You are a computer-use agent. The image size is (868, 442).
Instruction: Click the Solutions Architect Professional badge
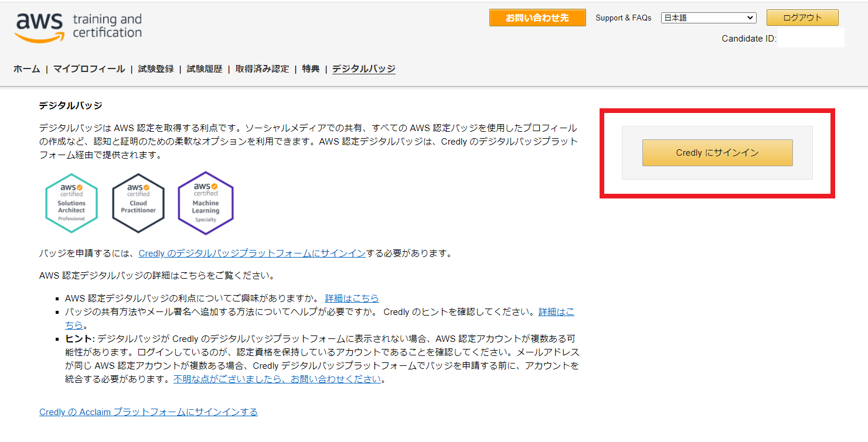tap(72, 203)
